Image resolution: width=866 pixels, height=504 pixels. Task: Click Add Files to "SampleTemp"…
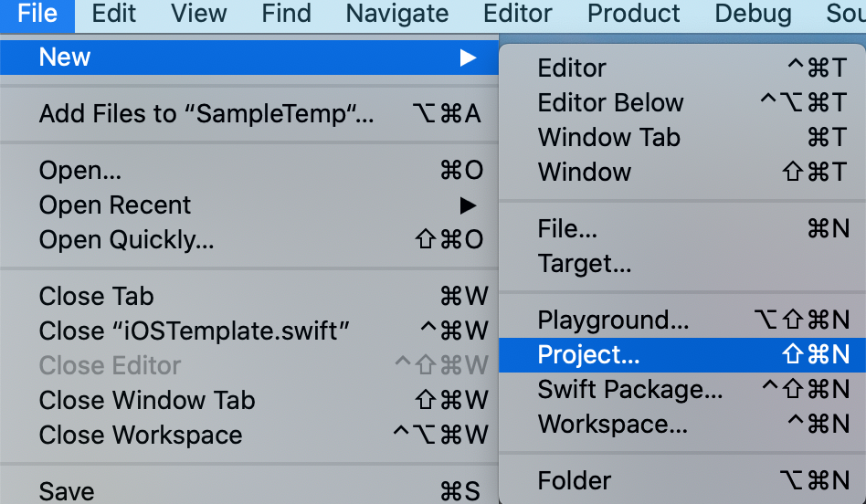(249, 114)
